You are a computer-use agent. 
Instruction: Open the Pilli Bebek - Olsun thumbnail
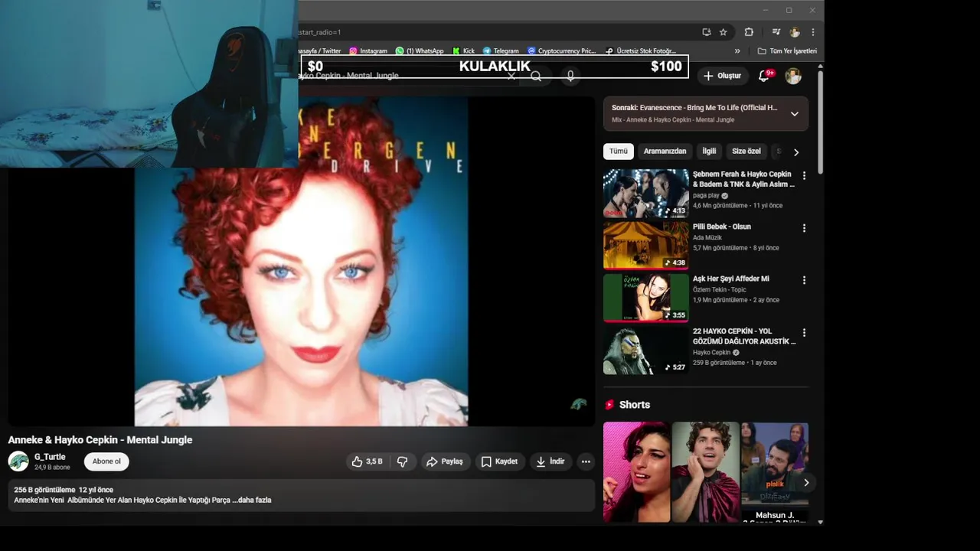coord(646,246)
